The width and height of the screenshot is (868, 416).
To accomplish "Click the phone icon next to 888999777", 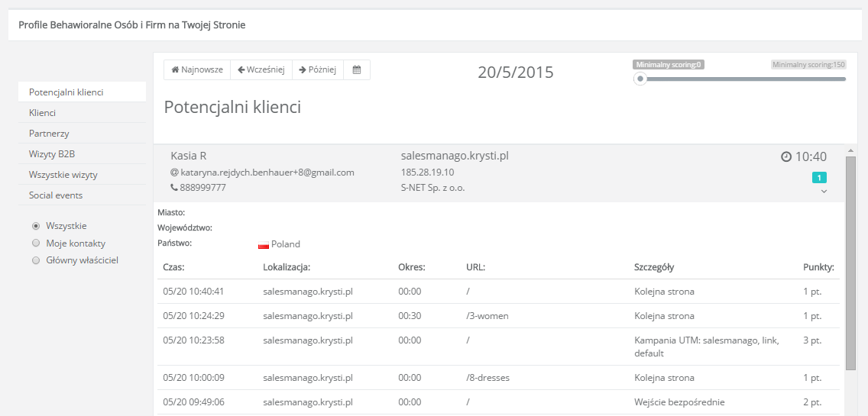I will click(174, 188).
